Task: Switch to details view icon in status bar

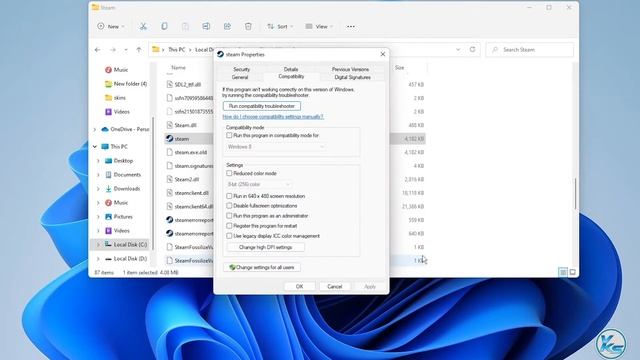Action: point(563,272)
